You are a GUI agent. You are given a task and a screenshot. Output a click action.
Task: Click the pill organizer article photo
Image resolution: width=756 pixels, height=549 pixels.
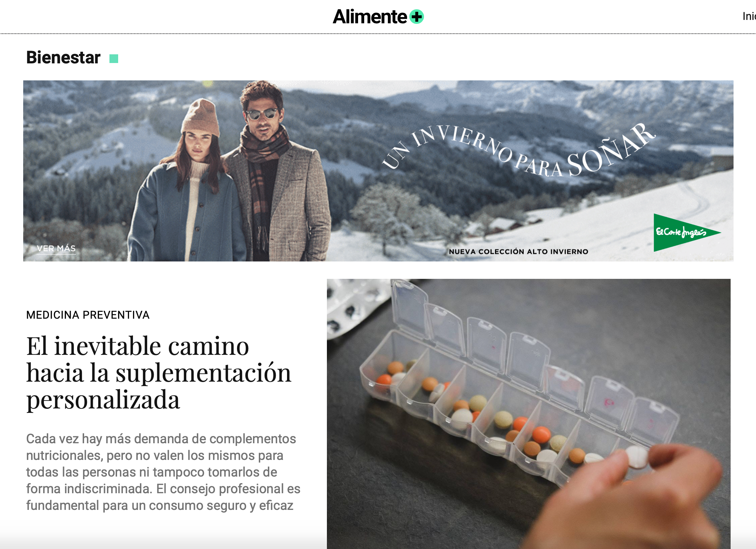(x=529, y=414)
